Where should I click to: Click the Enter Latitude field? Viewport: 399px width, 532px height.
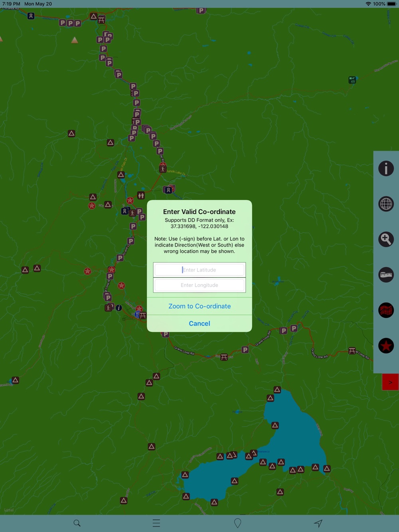[199, 270]
